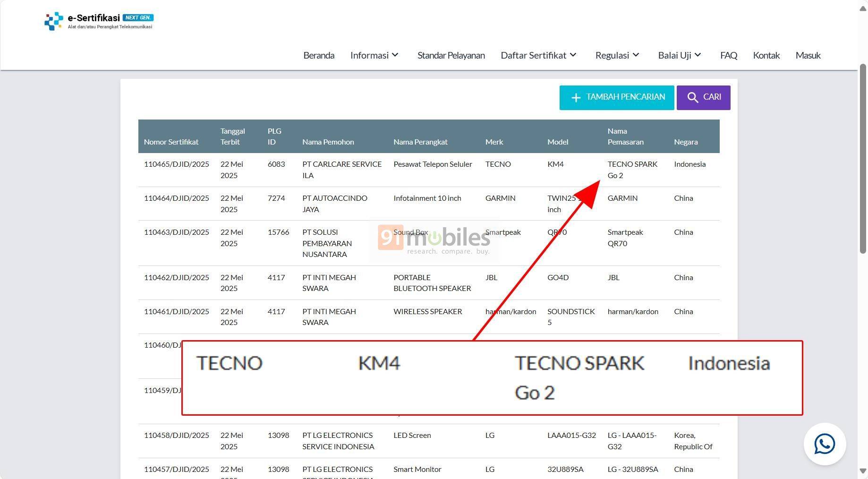Image resolution: width=868 pixels, height=479 pixels.
Task: Click the TAMBAH PENCARIAN button
Action: coord(617,98)
